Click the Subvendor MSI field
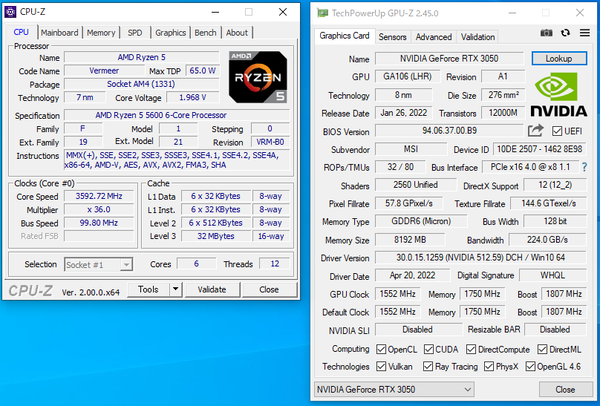Viewport: 600px width, 406px height. [411, 149]
